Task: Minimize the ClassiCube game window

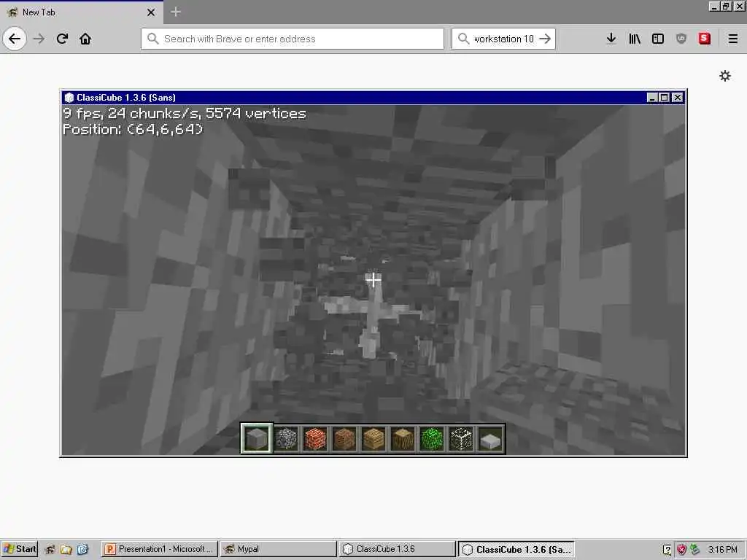Action: tap(653, 98)
